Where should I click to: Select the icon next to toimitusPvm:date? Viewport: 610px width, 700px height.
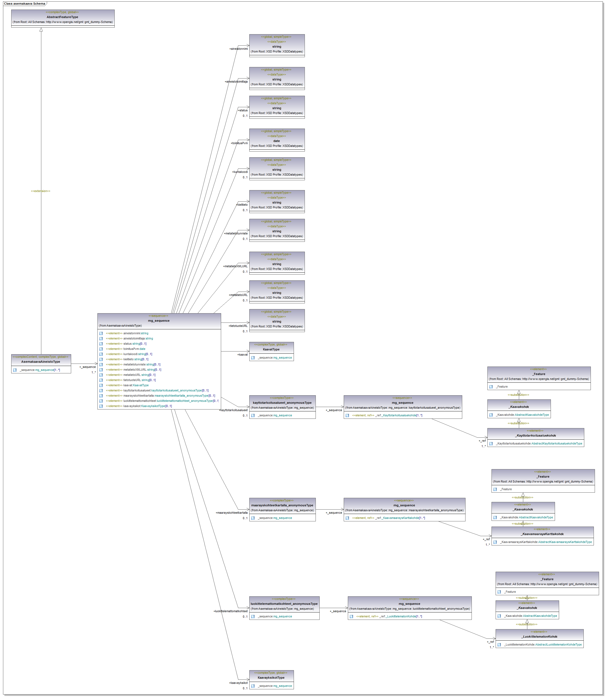[101, 349]
